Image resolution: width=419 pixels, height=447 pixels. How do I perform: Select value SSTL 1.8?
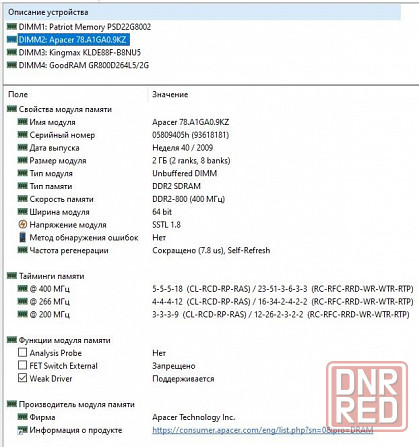pyautogui.click(x=166, y=225)
